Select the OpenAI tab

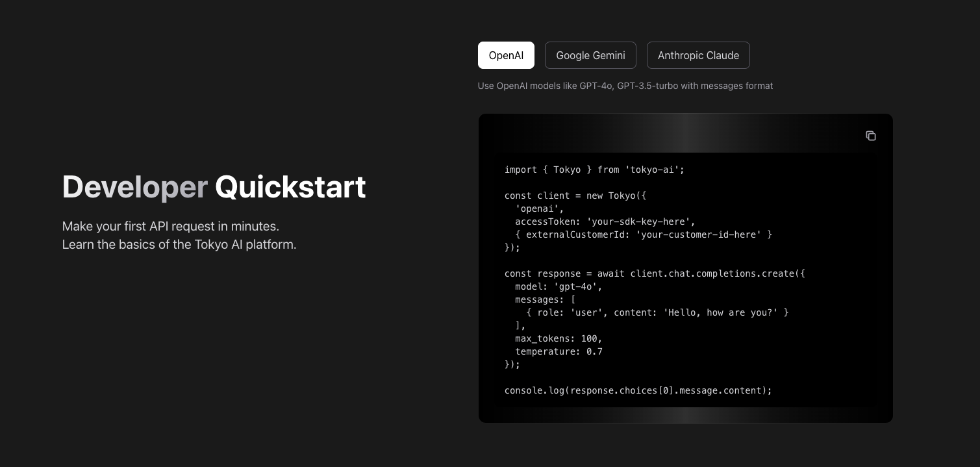[x=506, y=55]
